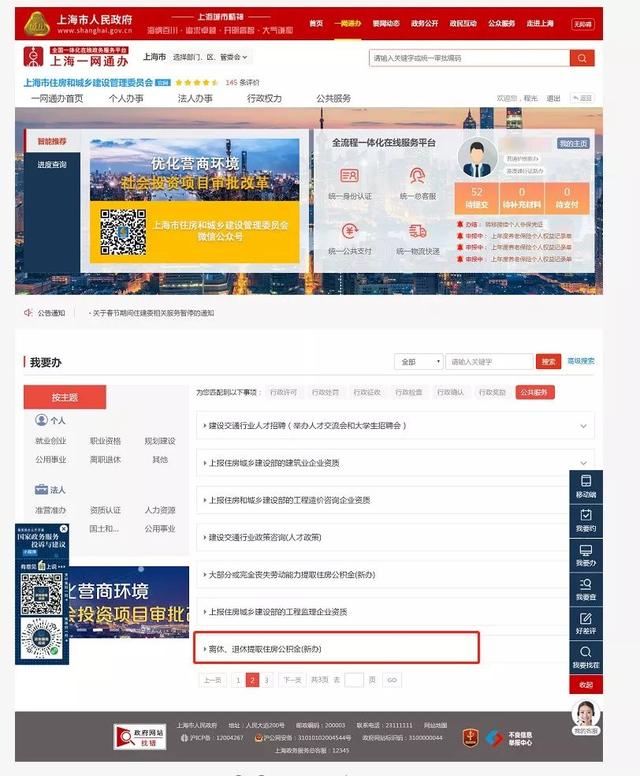Viewport: 640px width, 776px height.
Task: Click the Shanghai government emblem logo
Action: pyautogui.click(x=37, y=24)
